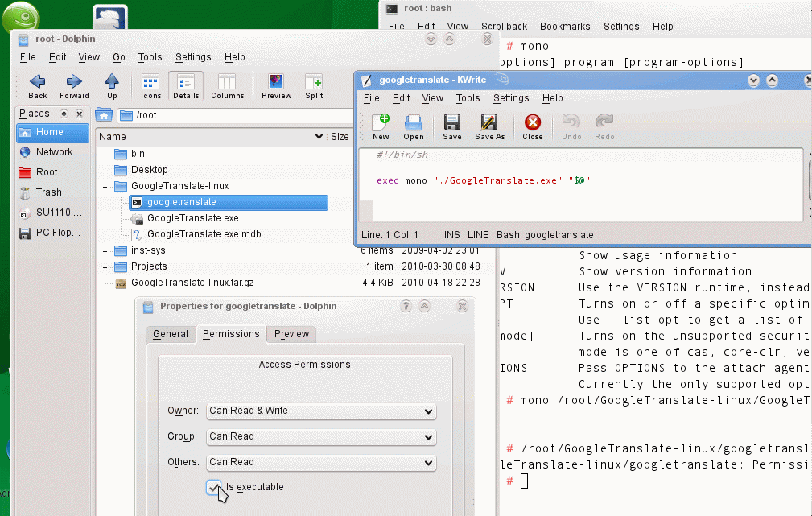The image size is (812, 516).
Task: Open Dolphin Help menu
Action: pyautogui.click(x=235, y=57)
